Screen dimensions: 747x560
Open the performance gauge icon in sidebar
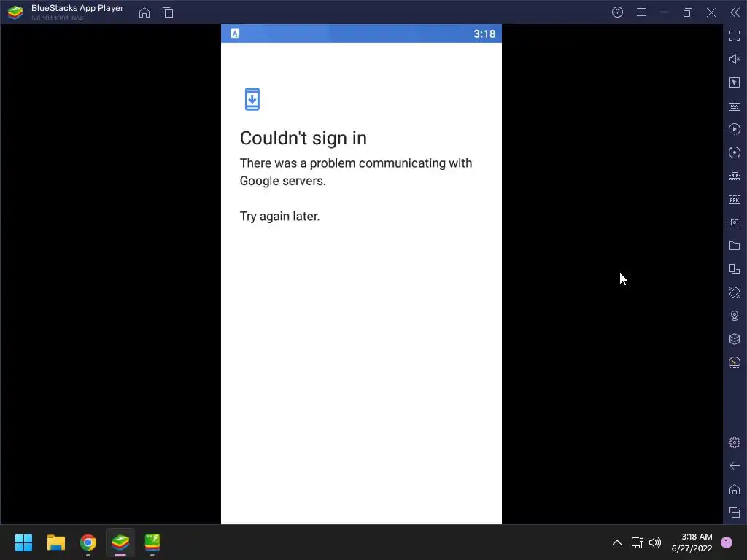[735, 362]
